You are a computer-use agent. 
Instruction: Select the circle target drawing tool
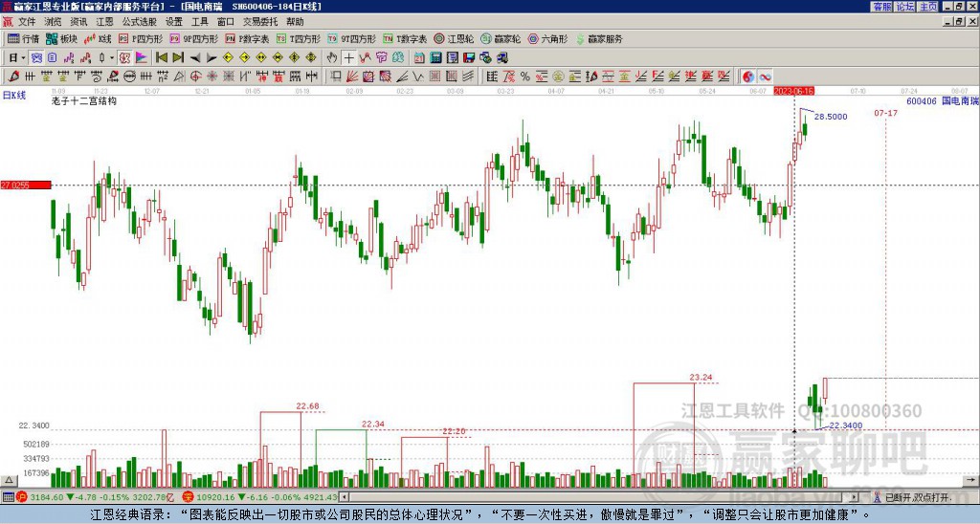click(195, 76)
